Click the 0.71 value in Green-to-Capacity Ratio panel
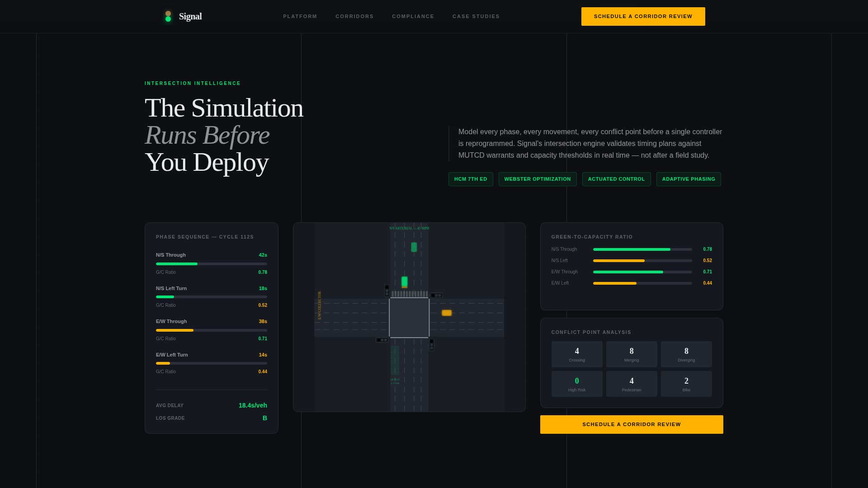Viewport: 868px width, 488px height. pyautogui.click(x=708, y=272)
